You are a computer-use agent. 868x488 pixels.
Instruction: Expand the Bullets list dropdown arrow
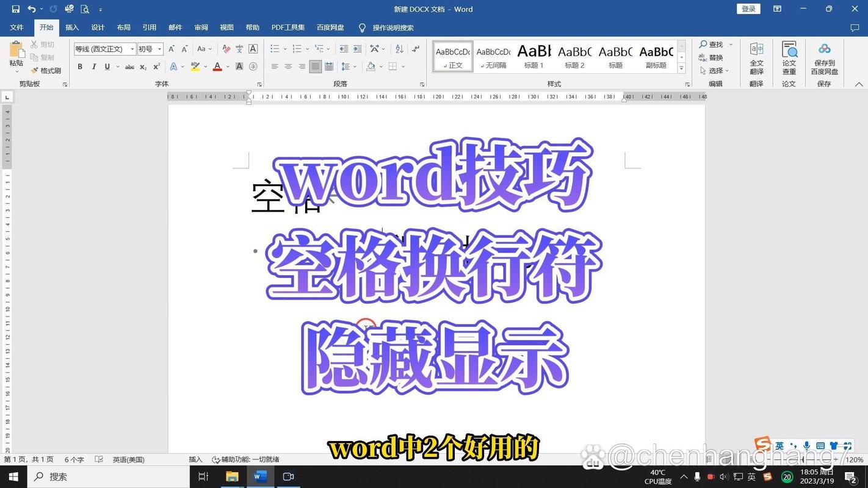point(285,49)
